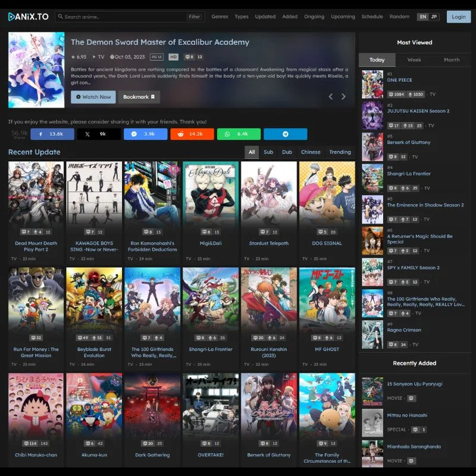Image resolution: width=476 pixels, height=476 pixels.
Task: Share via the Messenger button
Action: tap(145, 134)
